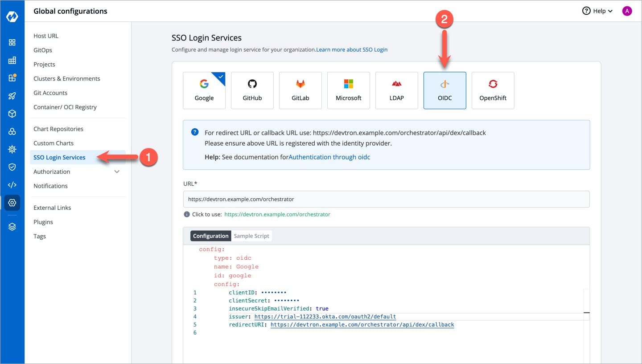Open SSO Login Services in sidebar
Screen dimensions: 642x364
[59, 157]
